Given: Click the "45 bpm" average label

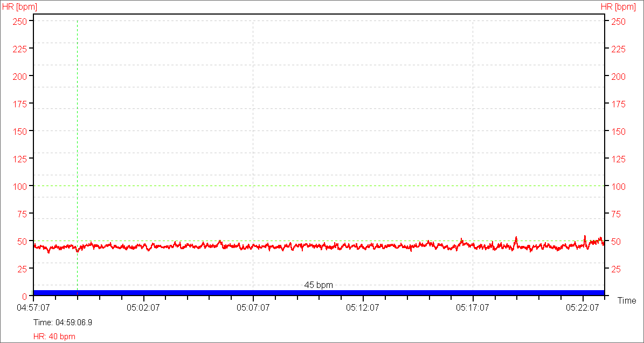Looking at the screenshot, I should [318, 285].
